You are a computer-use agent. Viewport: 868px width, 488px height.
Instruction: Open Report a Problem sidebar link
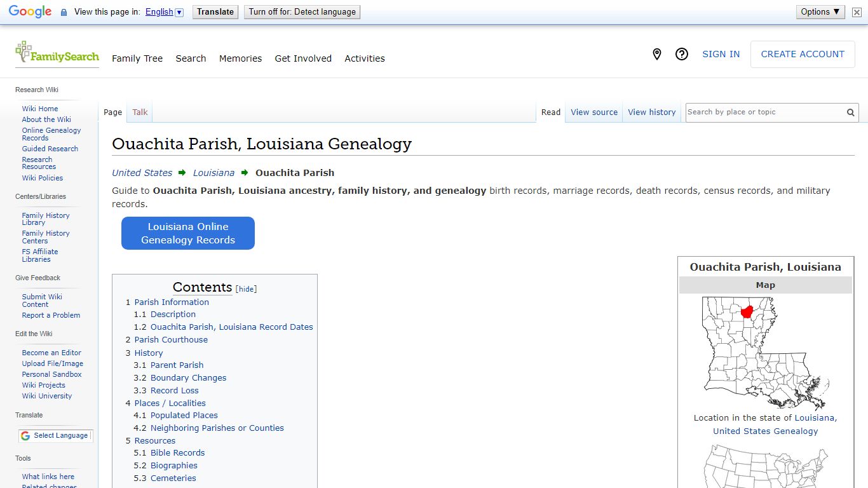click(51, 315)
